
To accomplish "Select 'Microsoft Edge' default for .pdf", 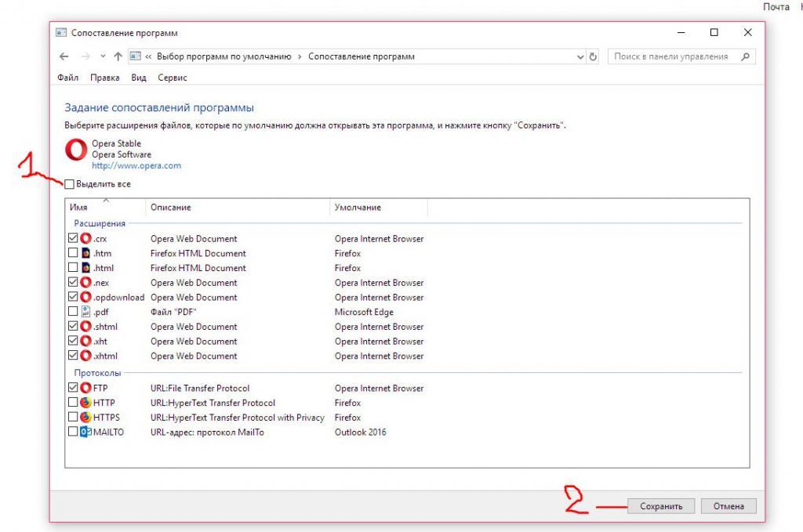I will click(364, 312).
